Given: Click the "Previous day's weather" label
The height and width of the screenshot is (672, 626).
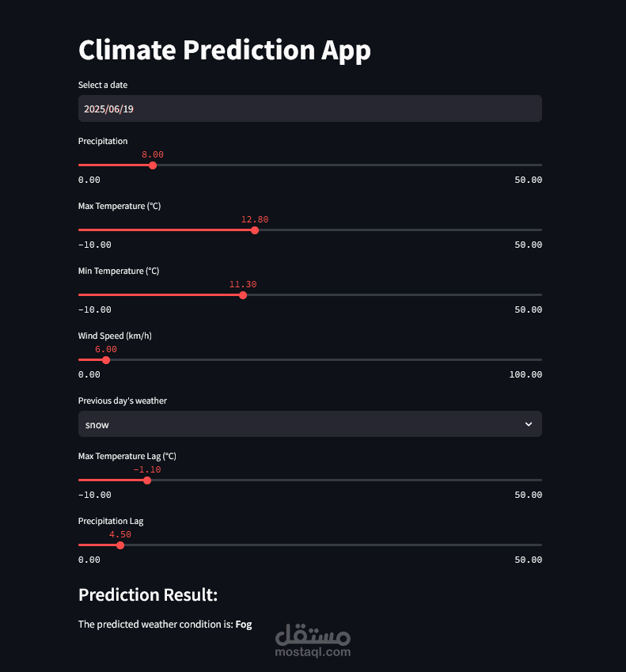Looking at the screenshot, I should coord(123,401).
